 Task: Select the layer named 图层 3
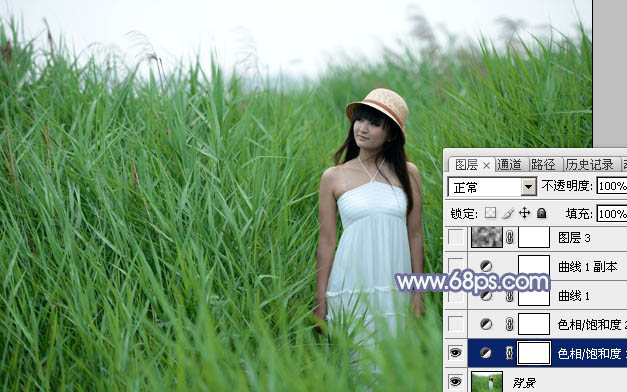point(574,238)
